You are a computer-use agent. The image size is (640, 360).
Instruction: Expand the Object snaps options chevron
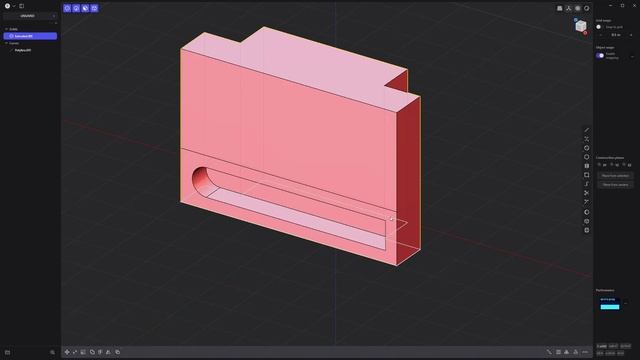pos(632,56)
